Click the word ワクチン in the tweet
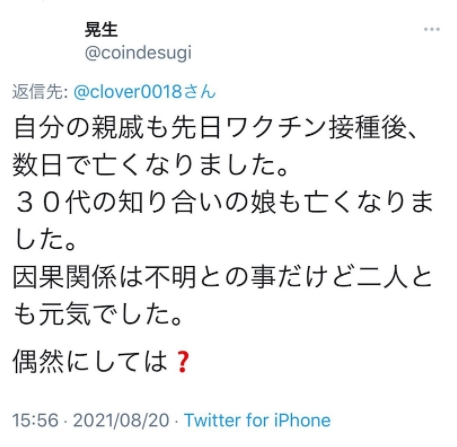Viewport: 457px width, 447px height. tap(275, 127)
